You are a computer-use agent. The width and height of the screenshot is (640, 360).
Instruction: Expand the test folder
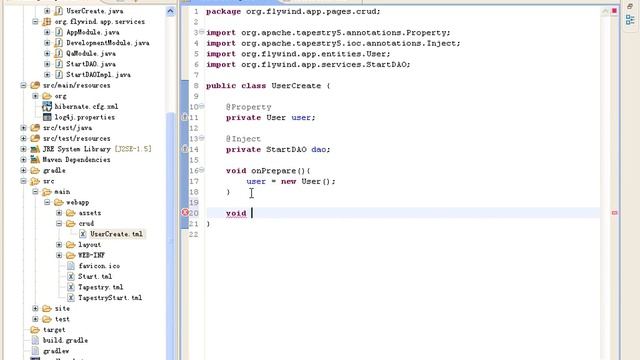[35, 319]
